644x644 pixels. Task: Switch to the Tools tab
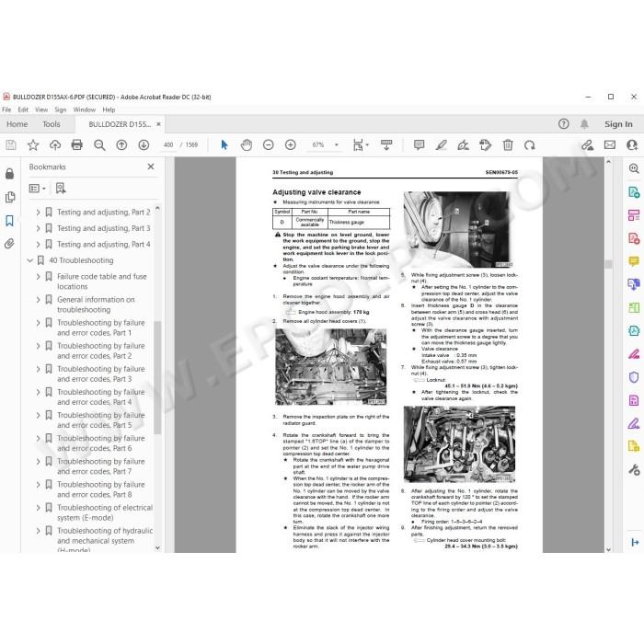pyautogui.click(x=52, y=124)
